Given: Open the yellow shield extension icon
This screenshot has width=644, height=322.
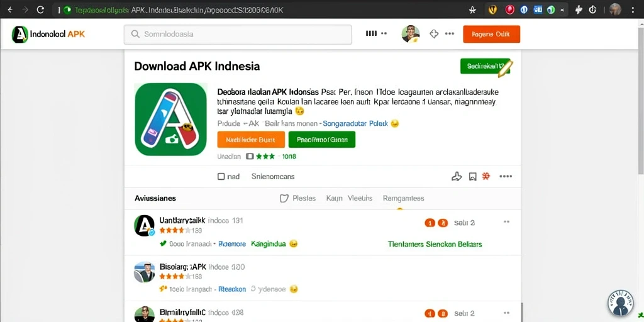Looking at the screenshot, I should [x=492, y=9].
